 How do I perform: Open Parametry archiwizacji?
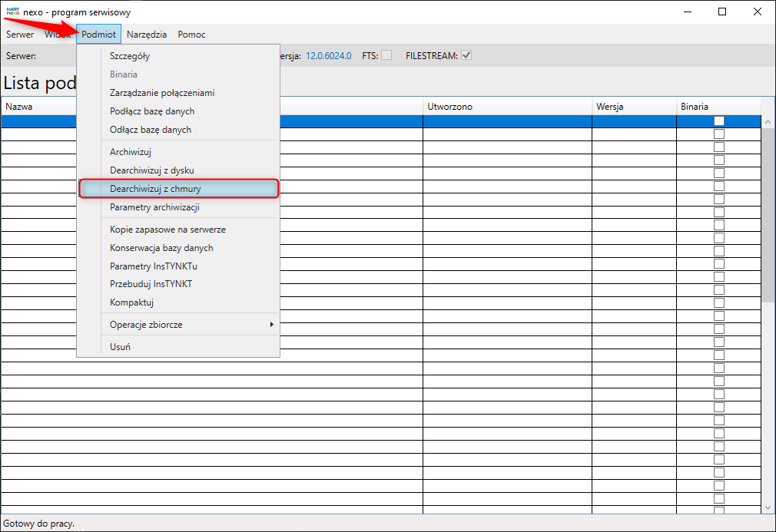tap(179, 207)
